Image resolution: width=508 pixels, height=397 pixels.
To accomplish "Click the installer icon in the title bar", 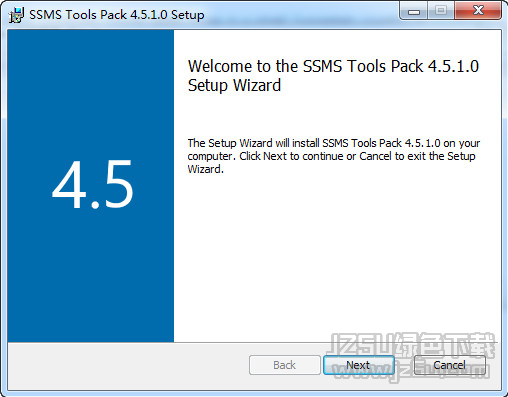I will (x=16, y=15).
